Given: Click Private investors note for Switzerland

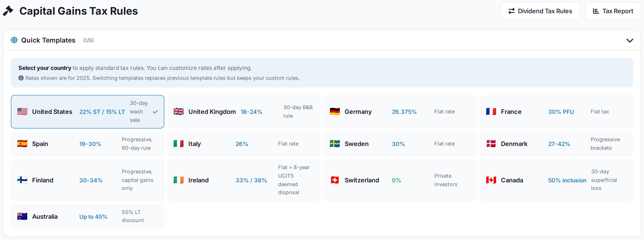Looking at the screenshot, I should point(446,180).
